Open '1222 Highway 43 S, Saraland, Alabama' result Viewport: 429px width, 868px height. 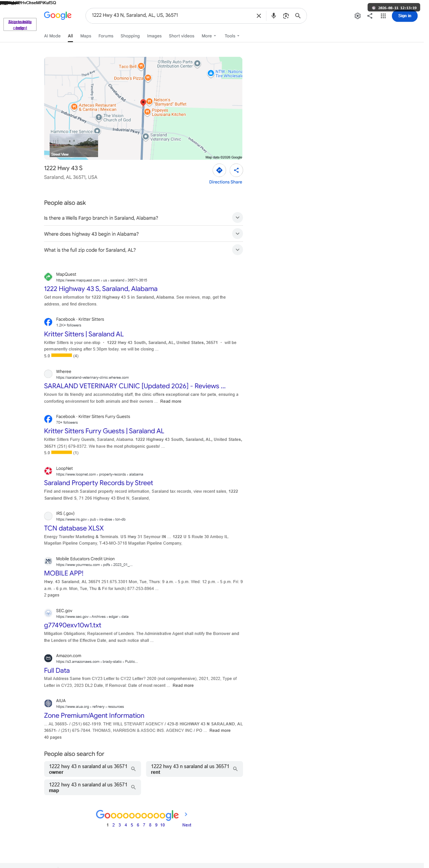tap(101, 289)
